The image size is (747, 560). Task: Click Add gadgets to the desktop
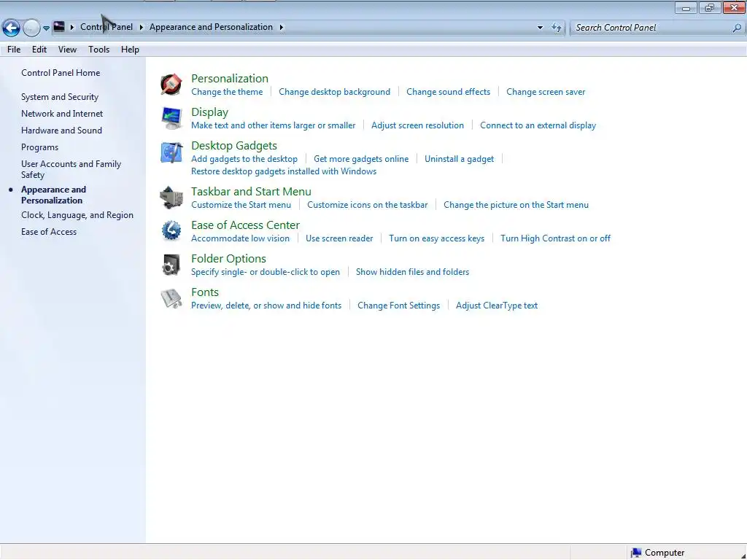click(244, 159)
